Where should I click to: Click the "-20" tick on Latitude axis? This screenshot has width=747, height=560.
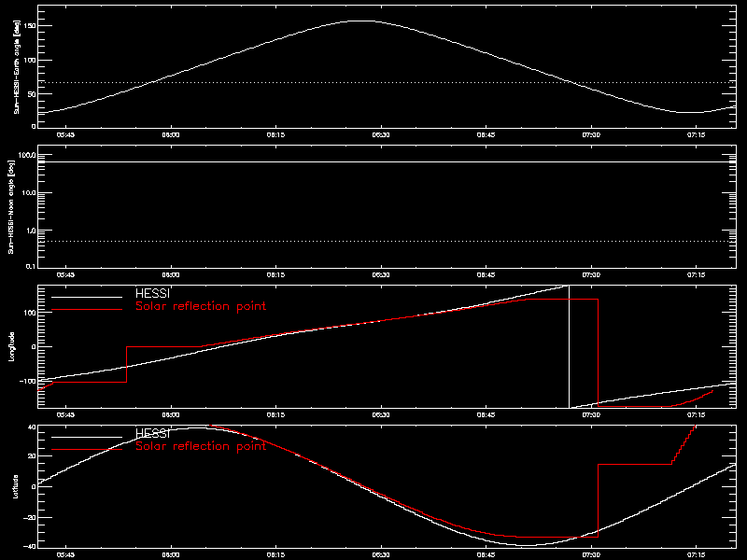pyautogui.click(x=30, y=517)
